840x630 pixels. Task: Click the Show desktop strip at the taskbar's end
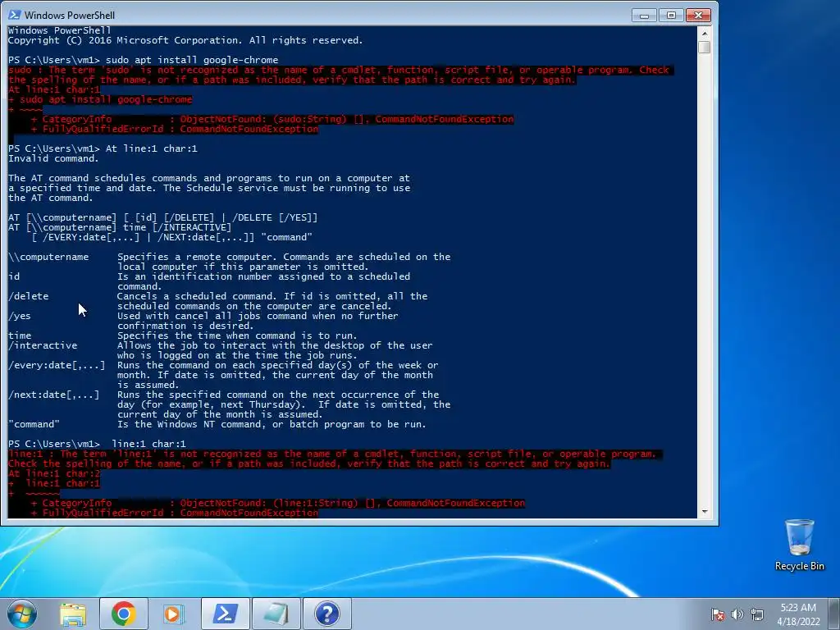tap(833, 614)
